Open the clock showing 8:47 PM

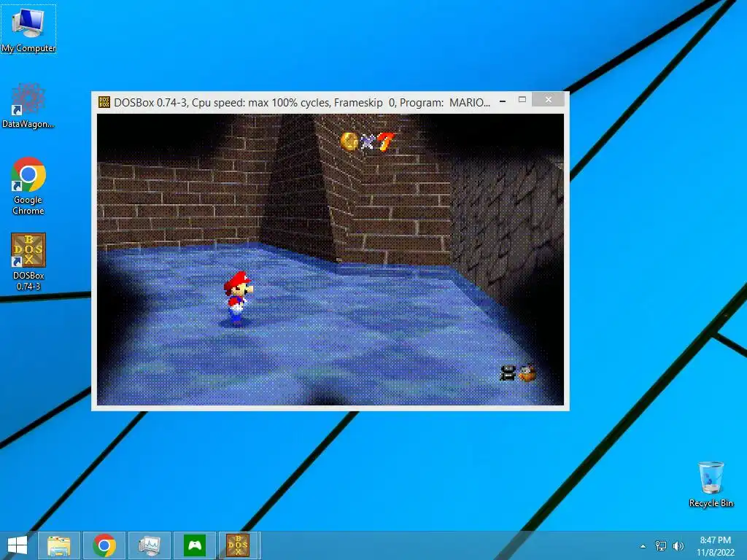[x=715, y=540]
